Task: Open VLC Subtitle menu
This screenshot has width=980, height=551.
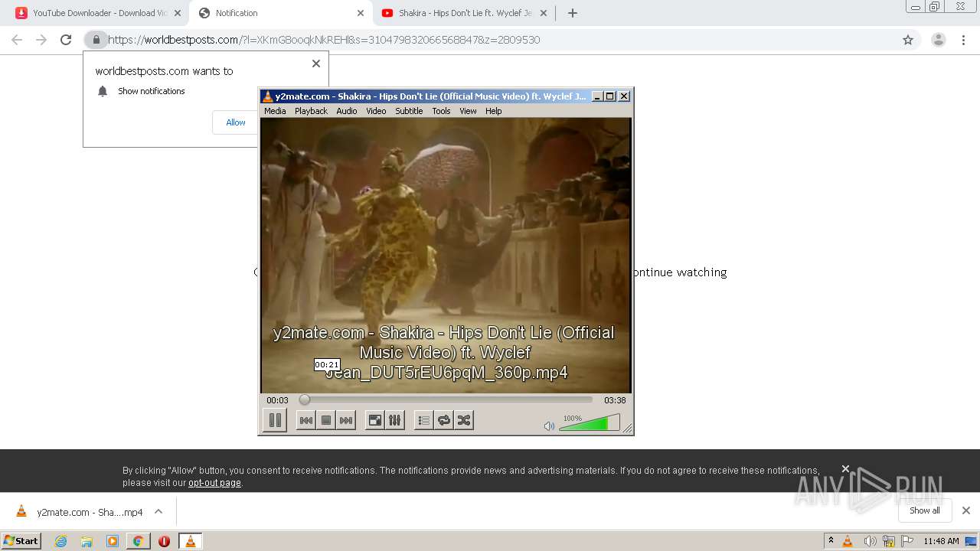Action: point(409,111)
